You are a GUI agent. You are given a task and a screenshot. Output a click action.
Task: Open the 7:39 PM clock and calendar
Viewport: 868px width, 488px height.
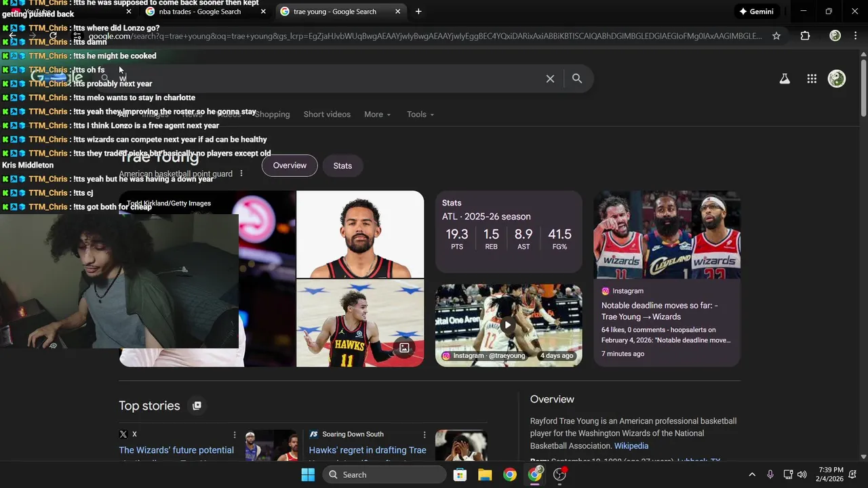pyautogui.click(x=831, y=474)
